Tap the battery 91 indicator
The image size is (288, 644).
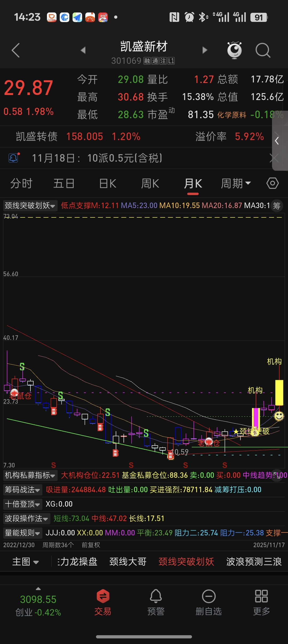[x=259, y=17]
